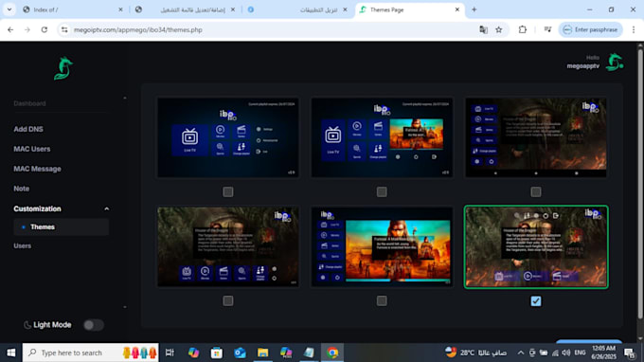Click the user avatar beside megoapptv
Image resolution: width=644 pixels, height=362 pixels.
[615, 62]
